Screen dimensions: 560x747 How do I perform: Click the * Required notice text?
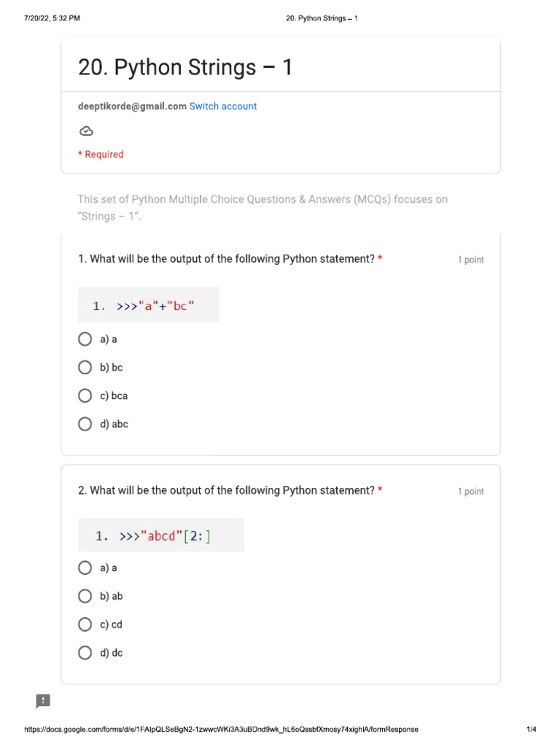101,155
